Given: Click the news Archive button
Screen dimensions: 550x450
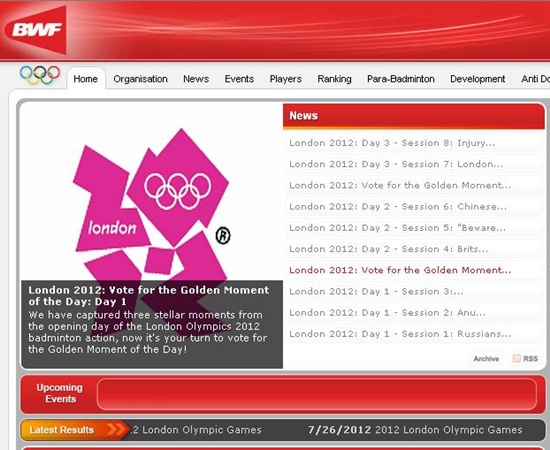Looking at the screenshot, I should coord(486,358).
